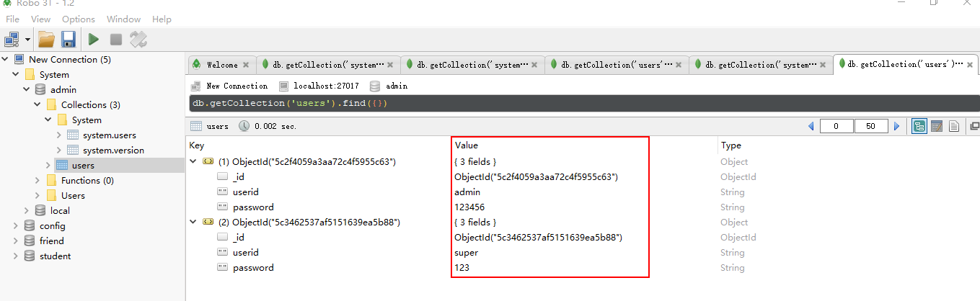Expand the users collection in tree
Image resolution: width=980 pixels, height=301 pixels.
pos(48,165)
